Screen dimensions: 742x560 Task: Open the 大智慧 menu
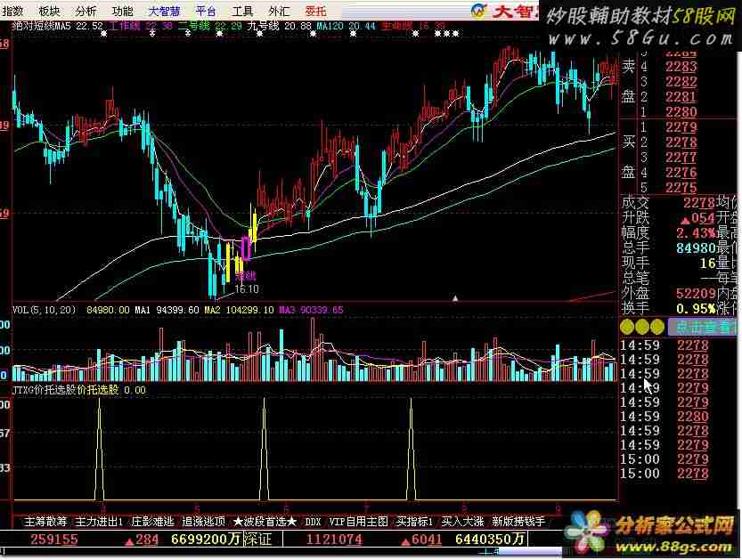(165, 11)
